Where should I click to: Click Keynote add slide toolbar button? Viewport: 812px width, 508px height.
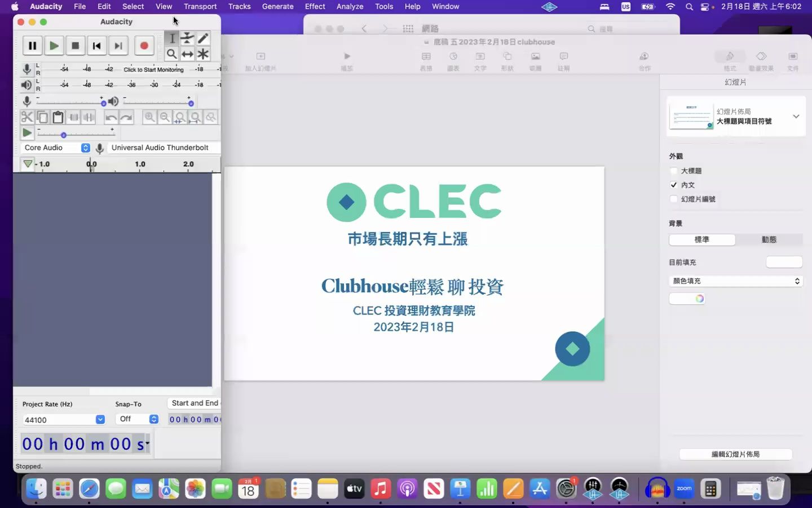[261, 60]
